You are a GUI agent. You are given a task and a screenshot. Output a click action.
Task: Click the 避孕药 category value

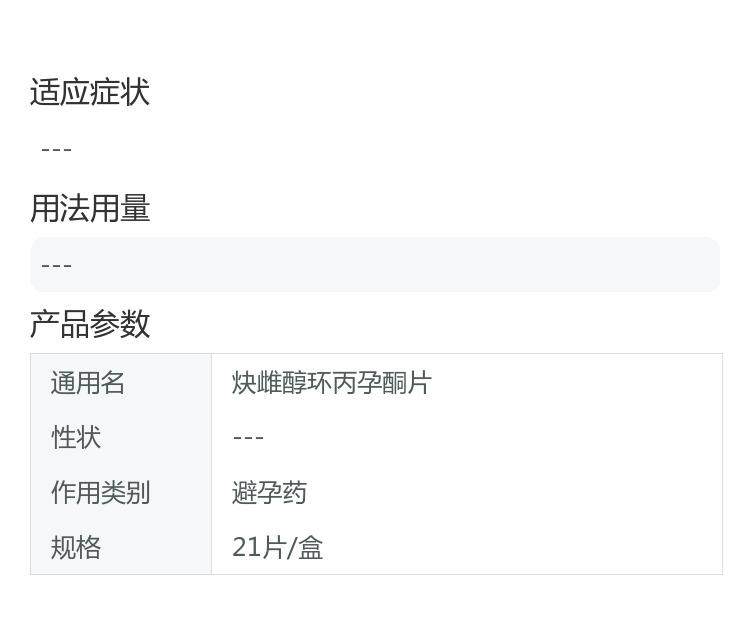[x=269, y=492]
